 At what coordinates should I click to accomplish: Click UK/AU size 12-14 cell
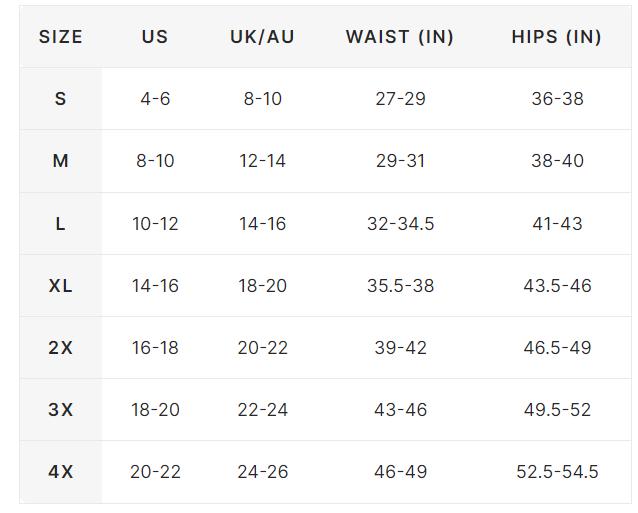[262, 161]
